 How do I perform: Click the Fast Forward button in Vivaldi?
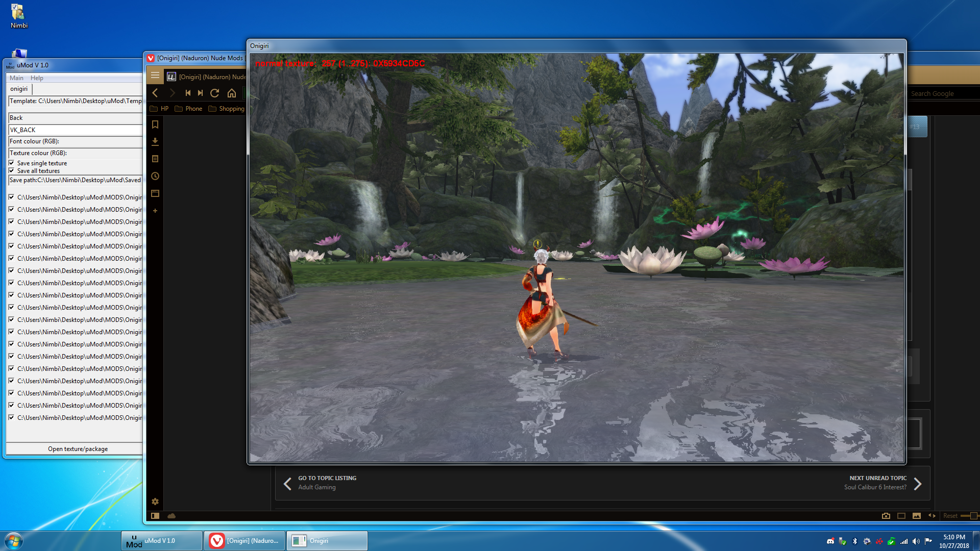[x=200, y=93]
